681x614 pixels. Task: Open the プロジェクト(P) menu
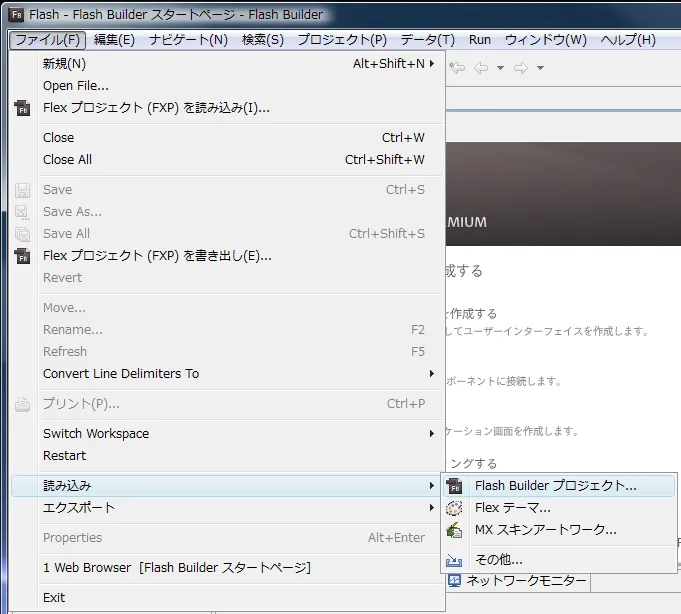342,40
